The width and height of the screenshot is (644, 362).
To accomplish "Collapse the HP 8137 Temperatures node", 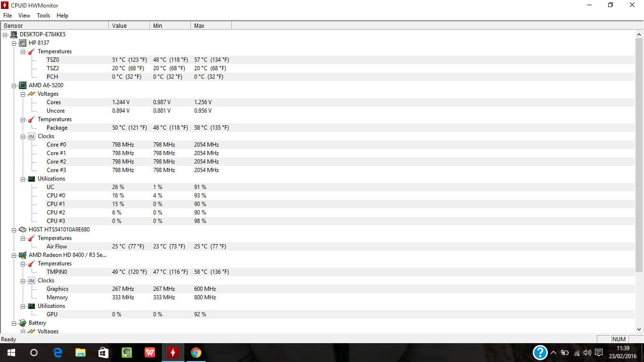I will (23, 51).
